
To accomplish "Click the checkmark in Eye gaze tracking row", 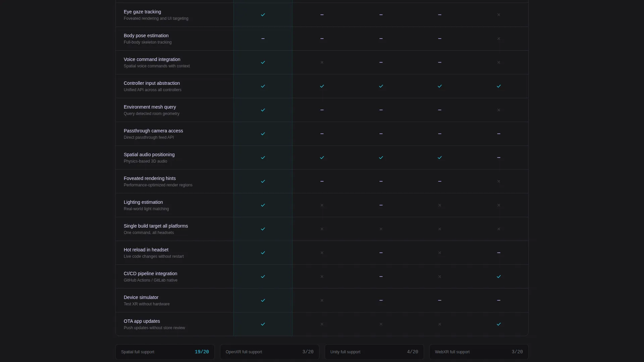I will click(263, 15).
